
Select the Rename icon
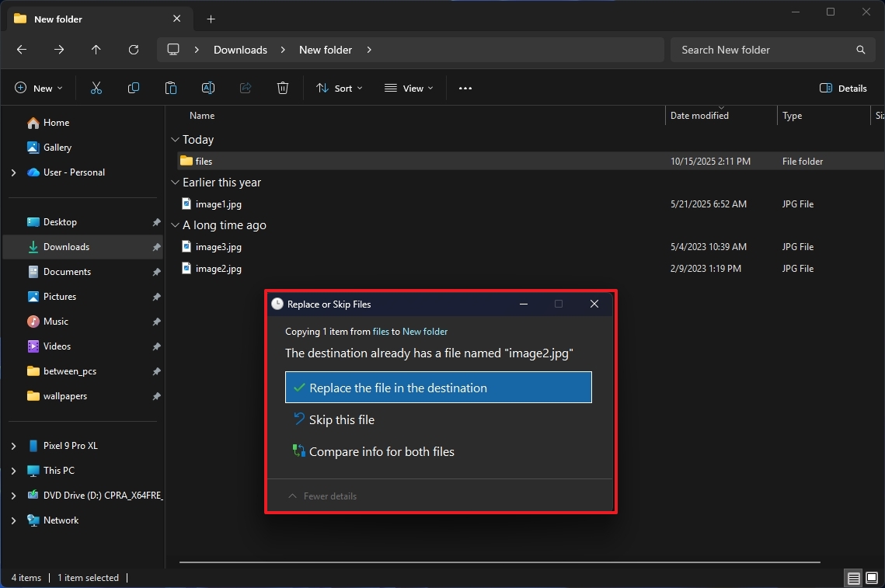[x=208, y=88]
